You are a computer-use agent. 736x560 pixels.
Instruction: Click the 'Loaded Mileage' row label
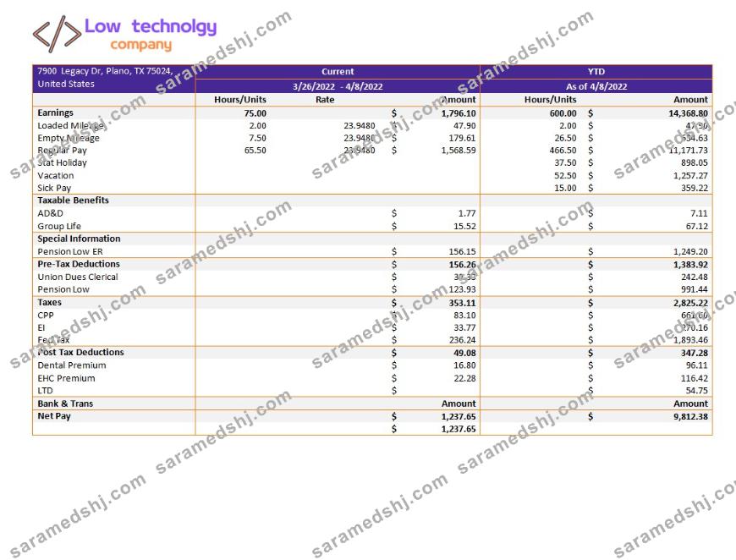(x=70, y=126)
